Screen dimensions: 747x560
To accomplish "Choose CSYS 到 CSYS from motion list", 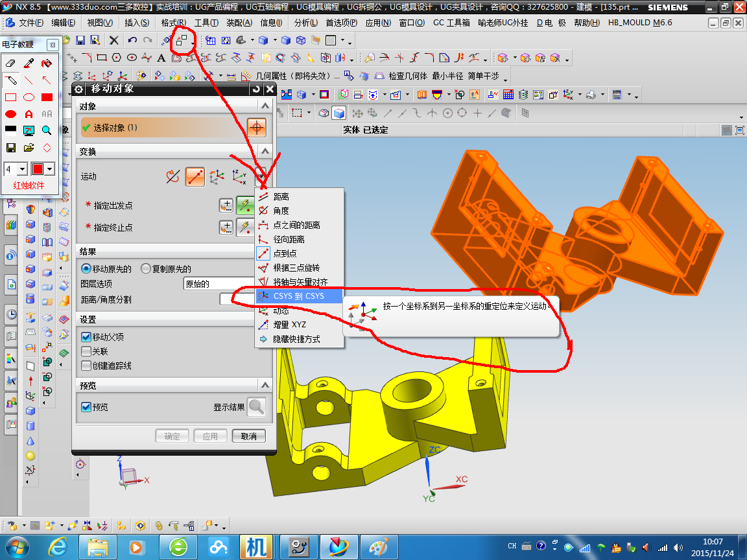I will point(299,296).
